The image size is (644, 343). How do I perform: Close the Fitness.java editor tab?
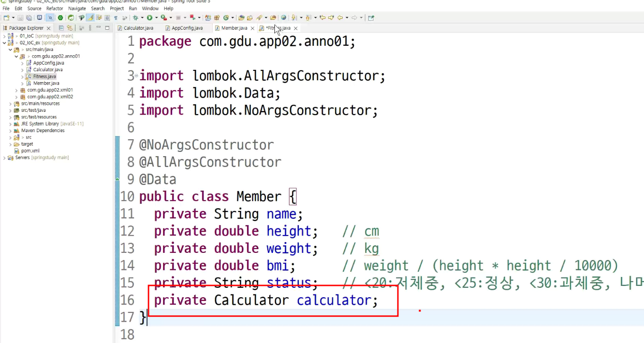296,28
